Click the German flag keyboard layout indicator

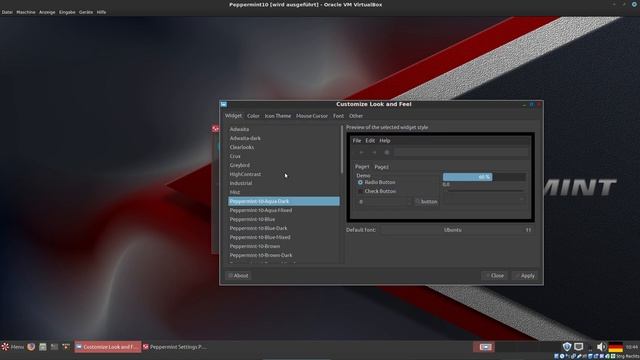(616, 347)
